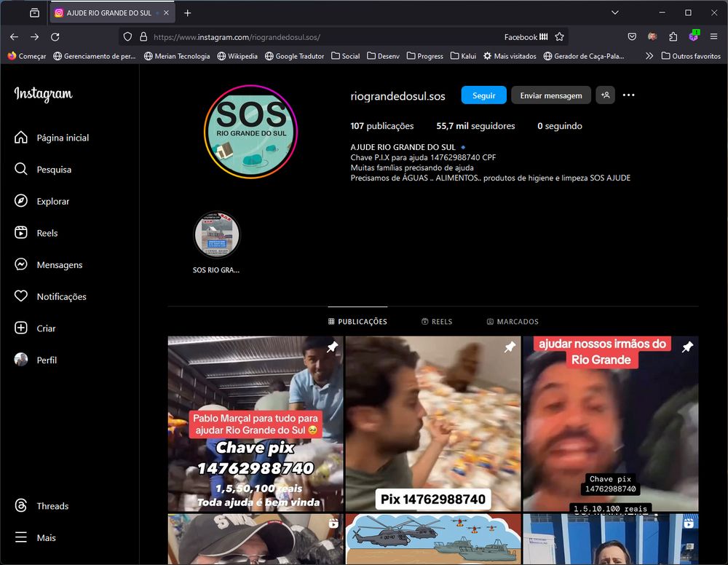Open the pinned Pix 14762988740 post
Screen dimensions: 728x565
[x=432, y=424]
